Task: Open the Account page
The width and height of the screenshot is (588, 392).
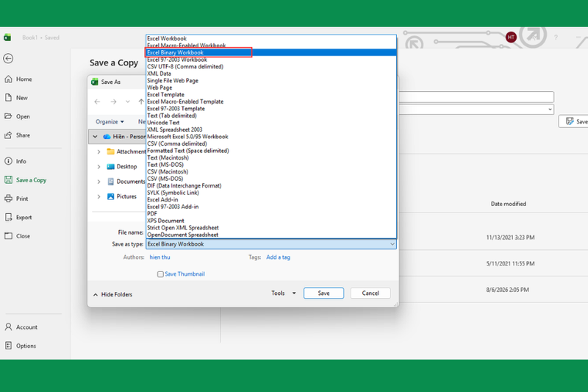Action: click(x=21, y=327)
